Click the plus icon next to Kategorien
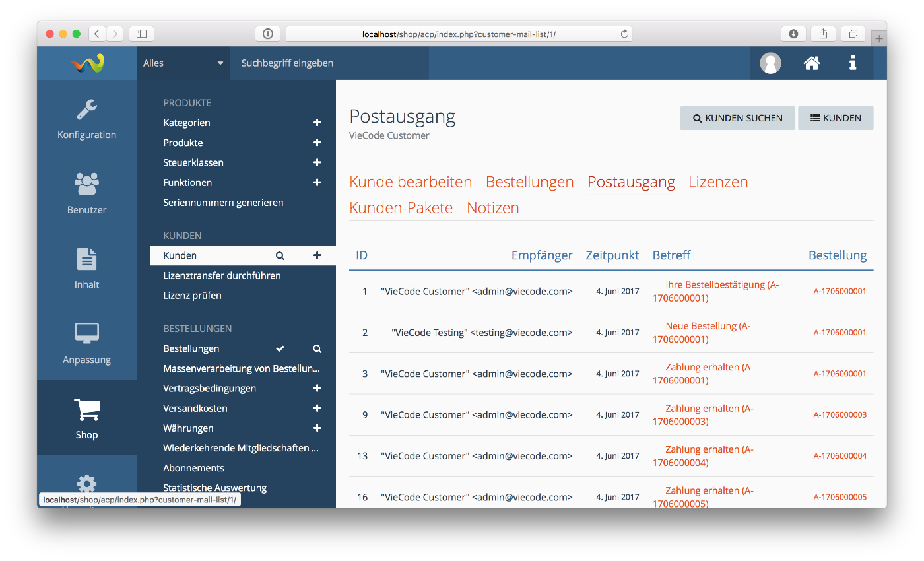Screen dimensions: 924x561 (x=317, y=123)
